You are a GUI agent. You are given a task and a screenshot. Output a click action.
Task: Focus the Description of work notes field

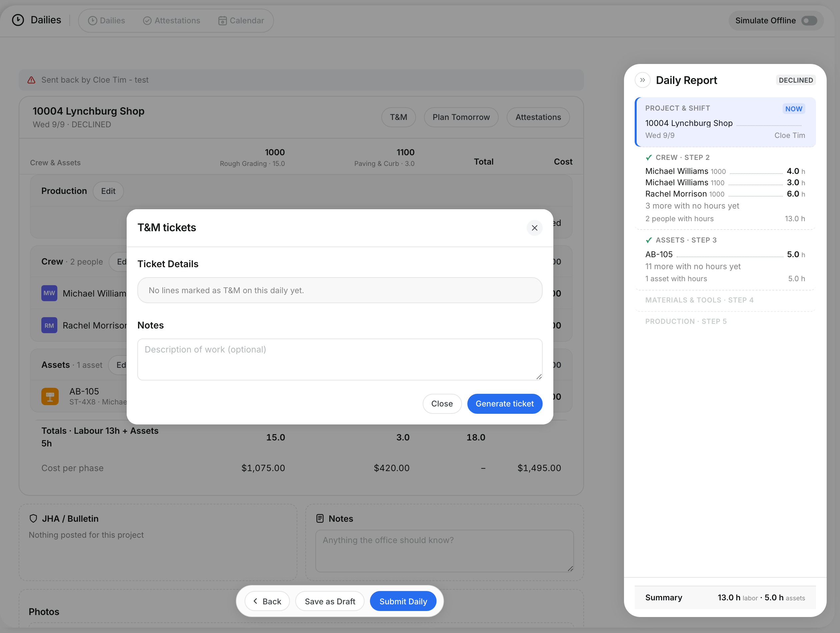[339, 359]
